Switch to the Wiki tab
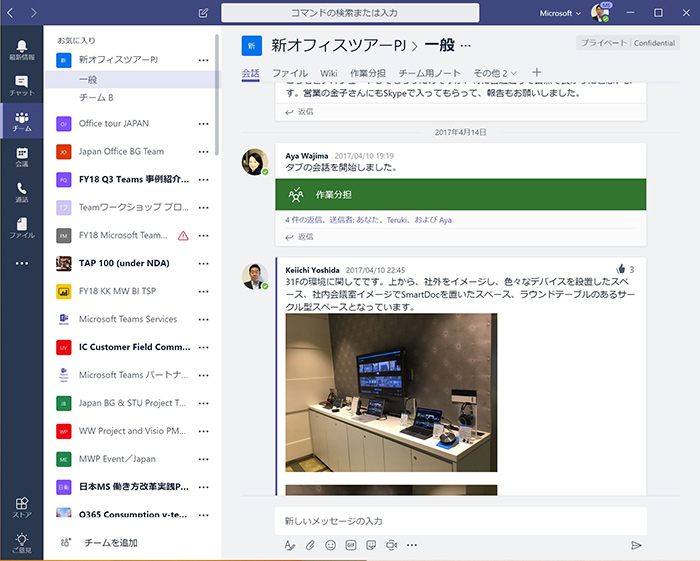700x561 pixels. 329,73
